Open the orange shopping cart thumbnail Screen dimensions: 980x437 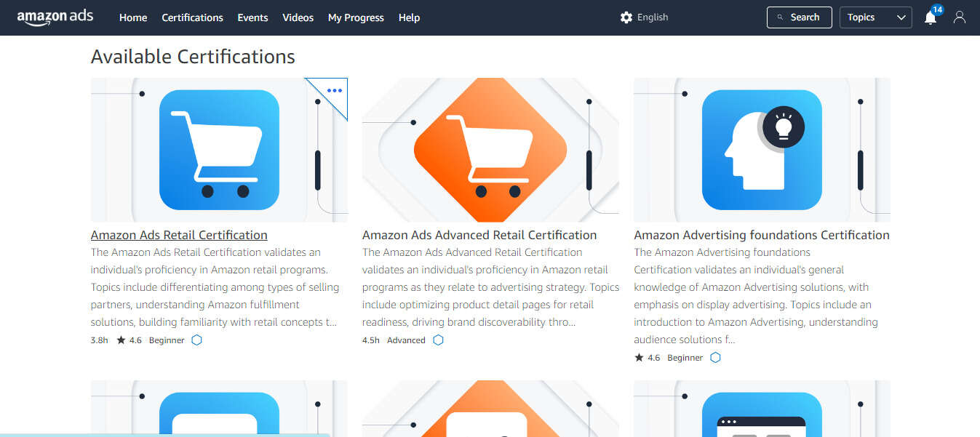click(490, 150)
